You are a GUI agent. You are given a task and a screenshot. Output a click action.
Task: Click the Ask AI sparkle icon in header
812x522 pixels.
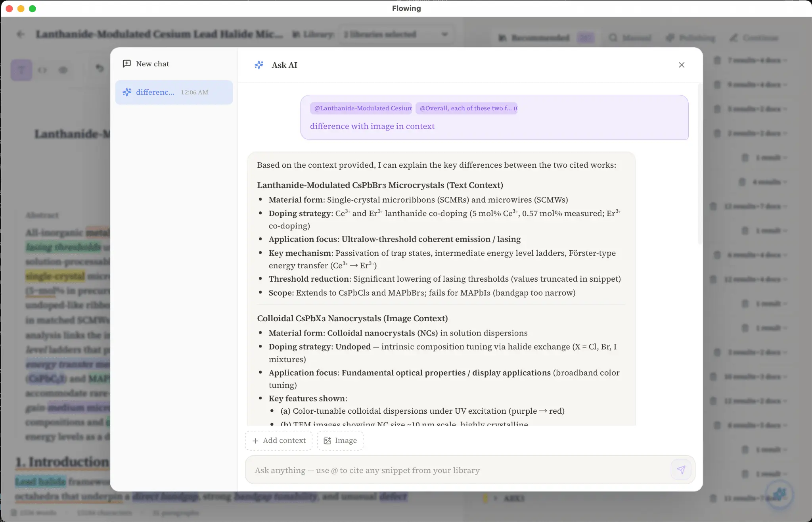[x=259, y=65]
